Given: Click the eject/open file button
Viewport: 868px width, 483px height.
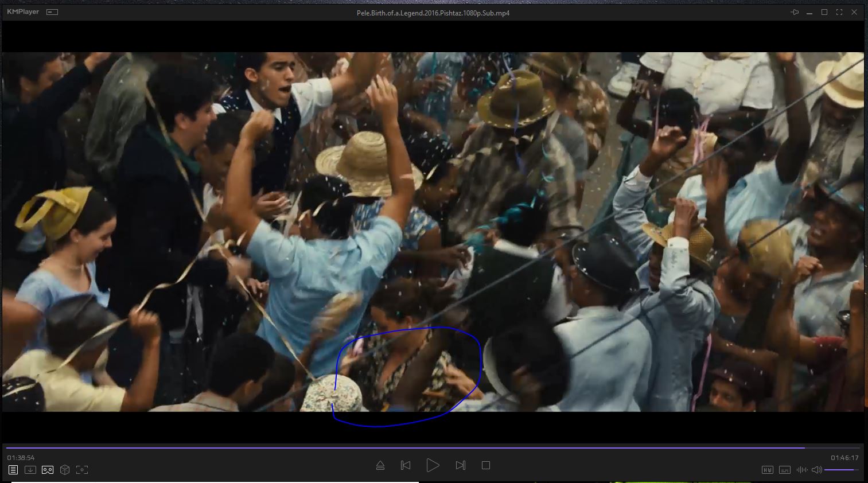Looking at the screenshot, I should 380,465.
